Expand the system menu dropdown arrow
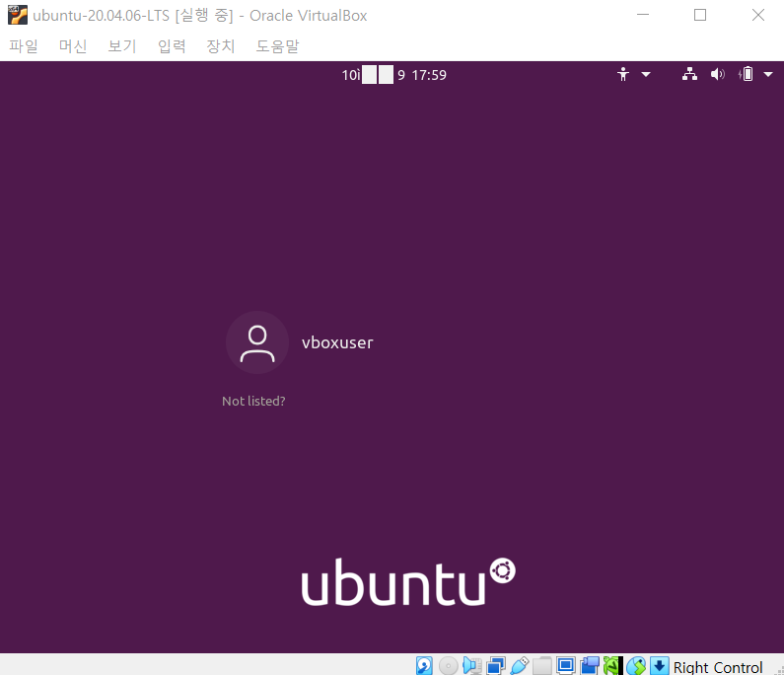Screen dimensions: 784x675 pos(768,75)
